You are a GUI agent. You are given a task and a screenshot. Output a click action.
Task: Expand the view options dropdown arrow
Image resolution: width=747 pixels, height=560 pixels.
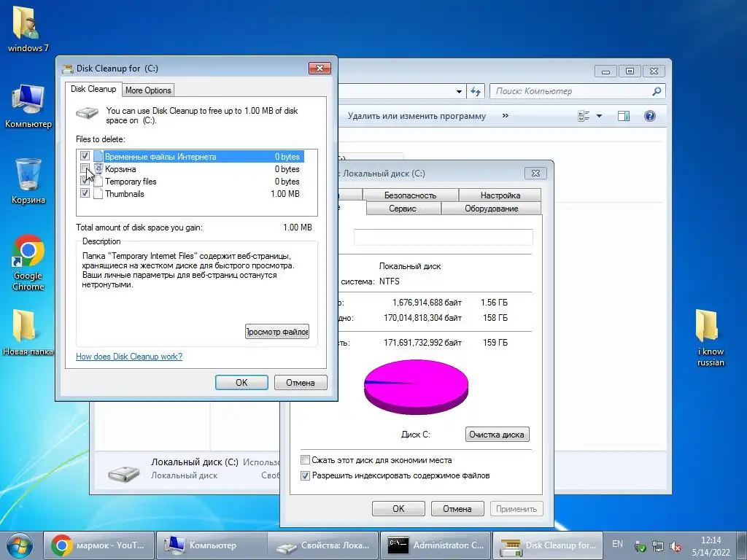point(600,116)
